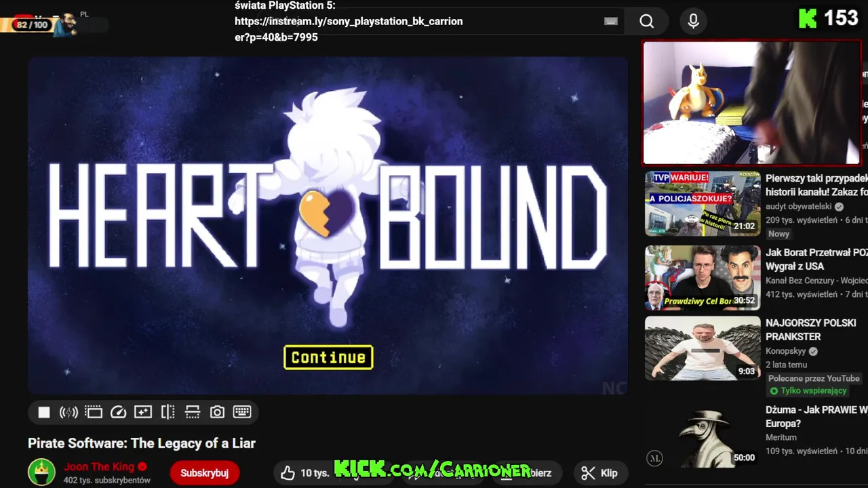The width and height of the screenshot is (868, 488).
Task: Start voice search with the microphone
Action: click(693, 22)
